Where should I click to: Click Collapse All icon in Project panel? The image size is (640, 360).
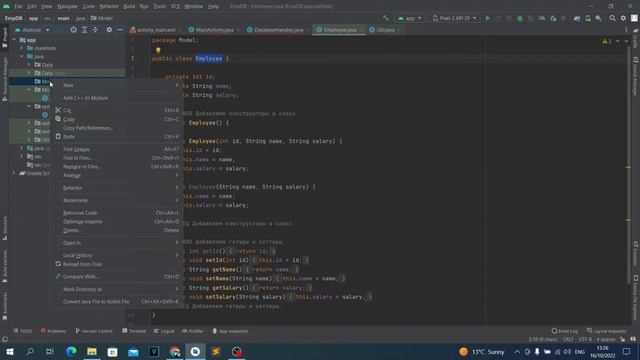[x=95, y=30]
